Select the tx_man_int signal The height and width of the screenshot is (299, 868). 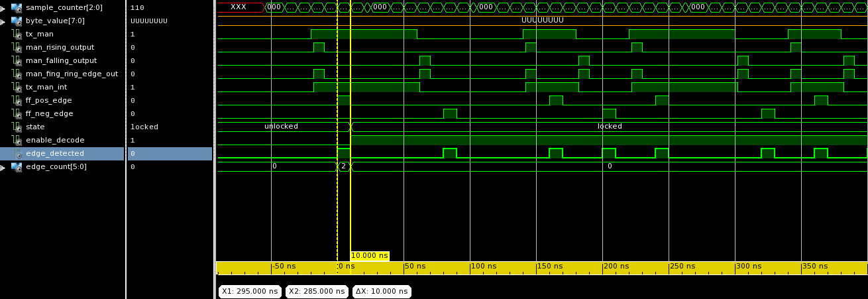[x=46, y=87]
